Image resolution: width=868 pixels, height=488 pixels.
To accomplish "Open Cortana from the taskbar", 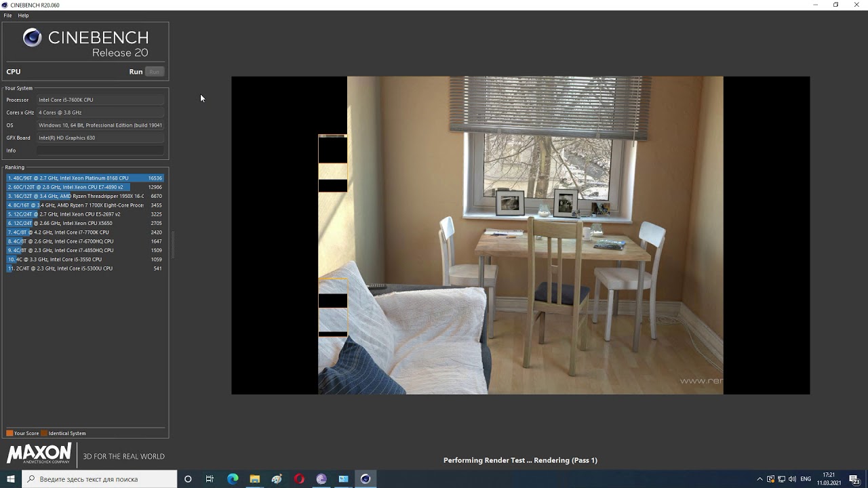I will point(188,479).
